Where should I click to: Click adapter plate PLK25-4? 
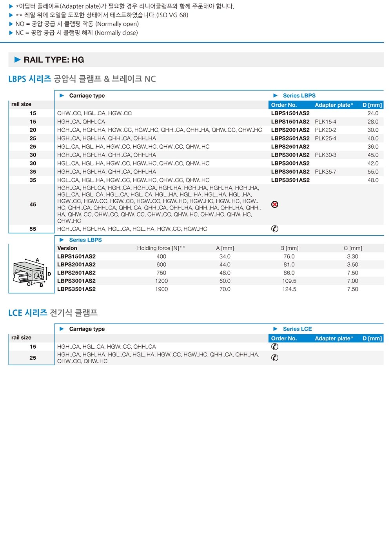pyautogui.click(x=325, y=138)
